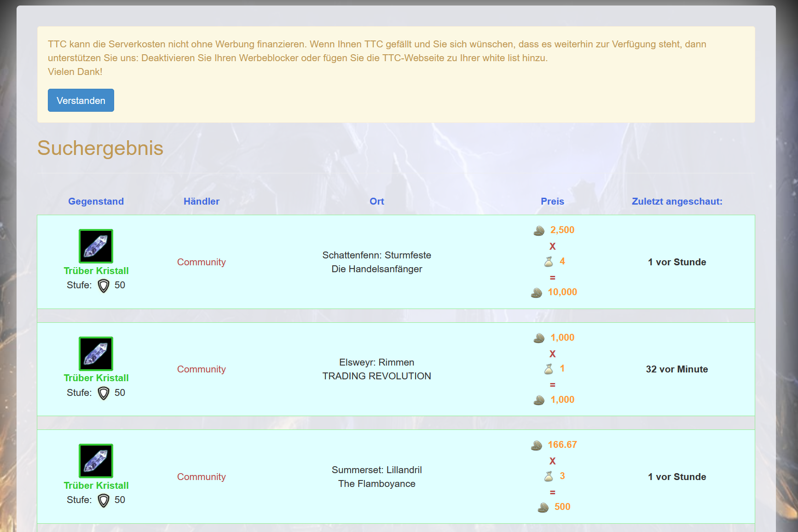798x532 pixels.
Task: Open Trüber Kristall icon in Lillandril row
Action: tap(96, 461)
